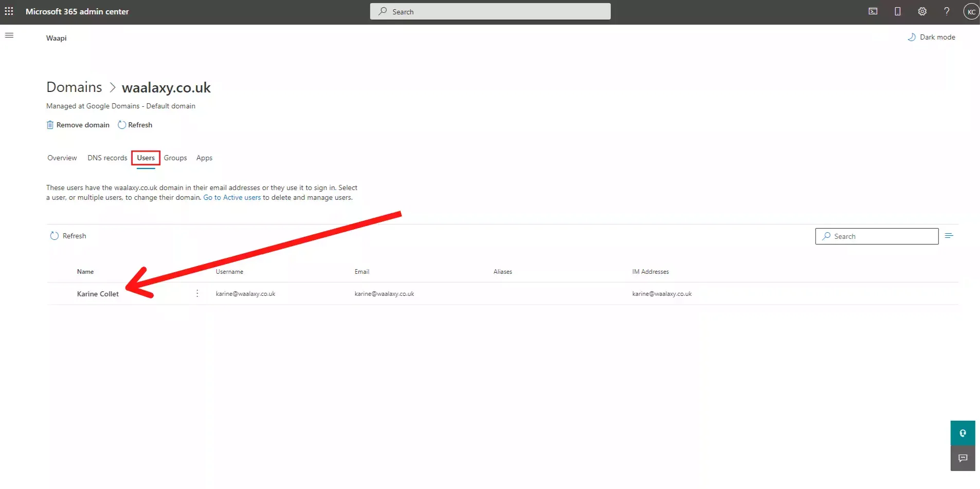
Task: Sort by the Username column header
Action: point(229,272)
